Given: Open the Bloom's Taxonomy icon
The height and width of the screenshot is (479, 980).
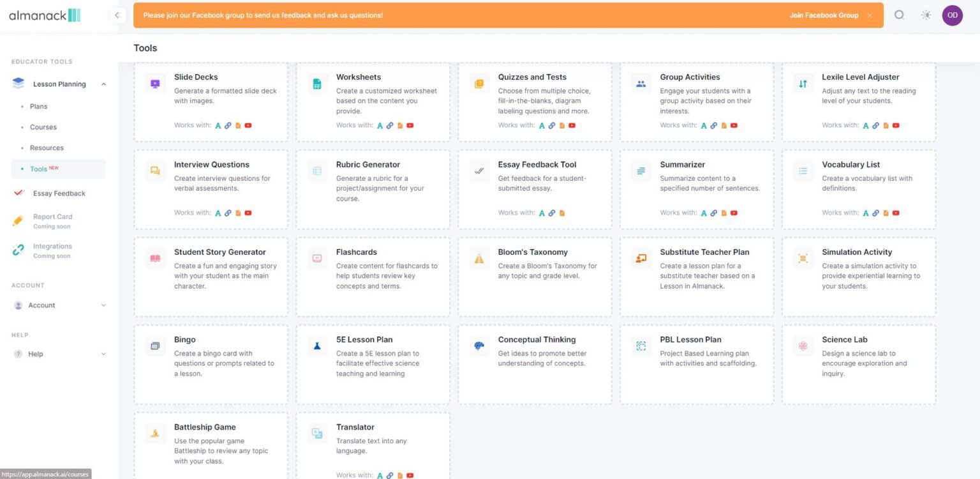Looking at the screenshot, I should click(x=479, y=258).
